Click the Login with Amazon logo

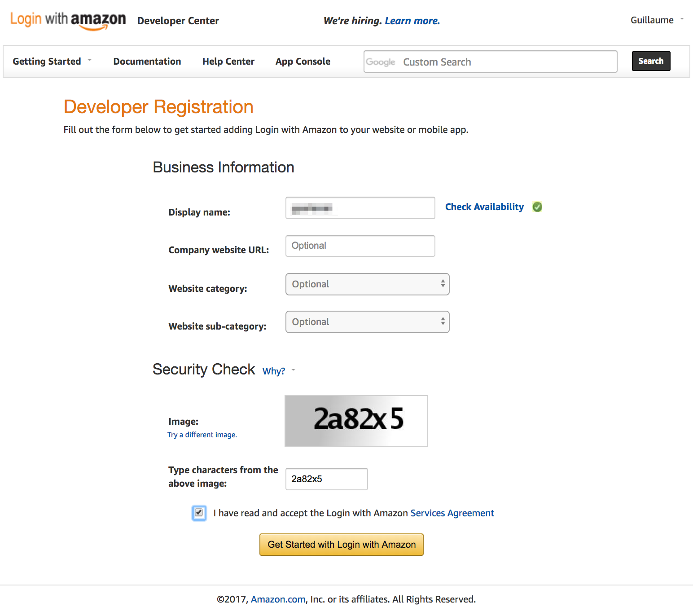tap(68, 21)
